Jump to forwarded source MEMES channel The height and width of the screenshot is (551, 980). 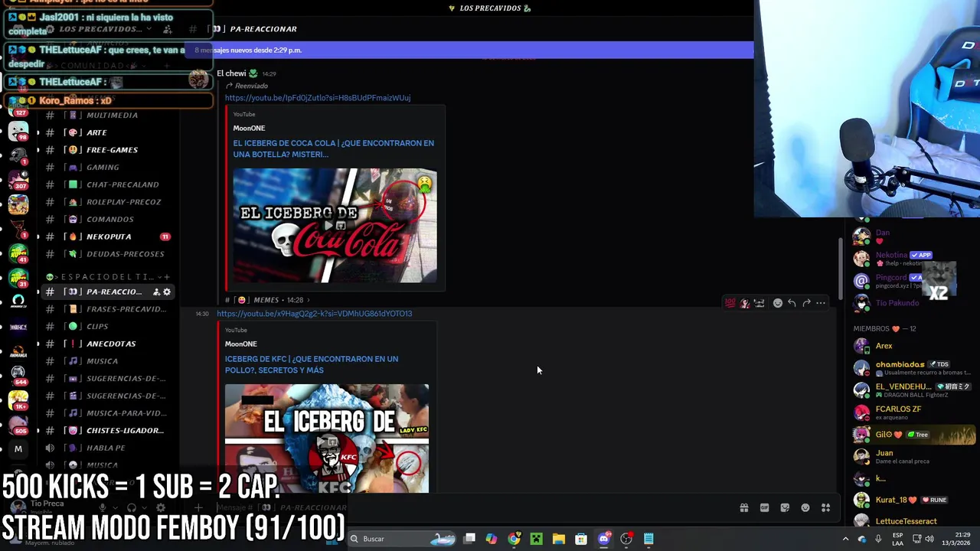[267, 300]
